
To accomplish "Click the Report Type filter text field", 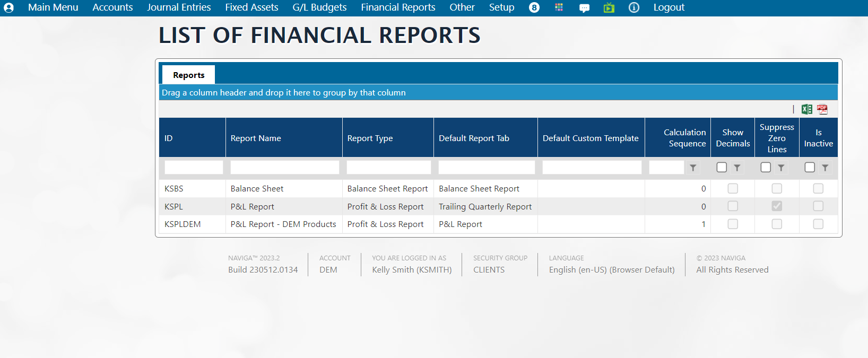I will pyautogui.click(x=388, y=168).
